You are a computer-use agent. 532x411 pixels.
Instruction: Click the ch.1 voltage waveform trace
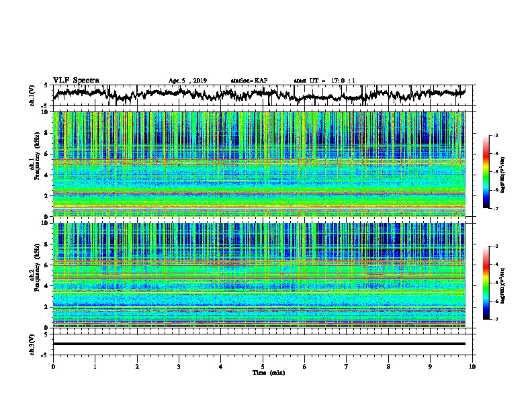tap(259, 94)
